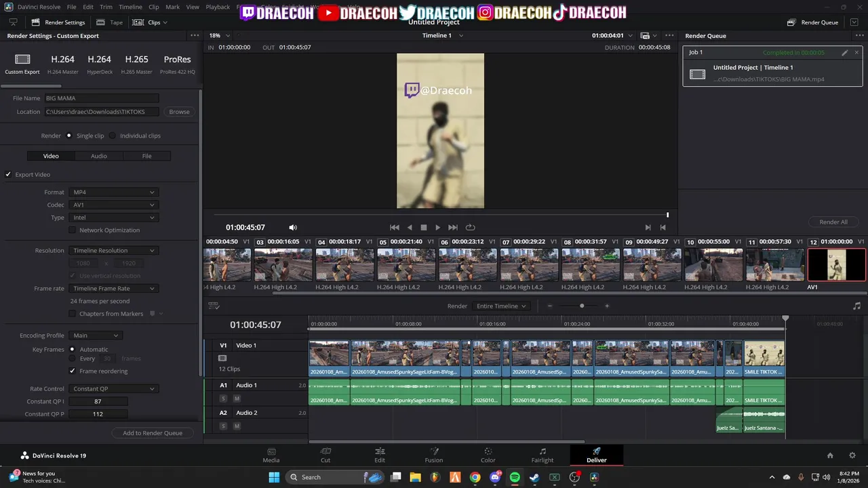Select the Single clip render option

(69, 136)
